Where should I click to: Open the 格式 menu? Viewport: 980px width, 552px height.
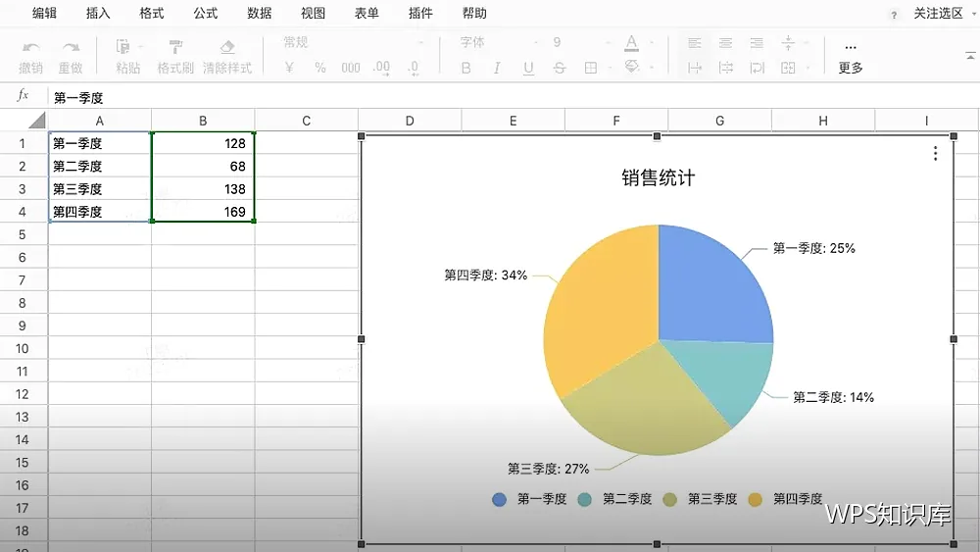pos(152,13)
